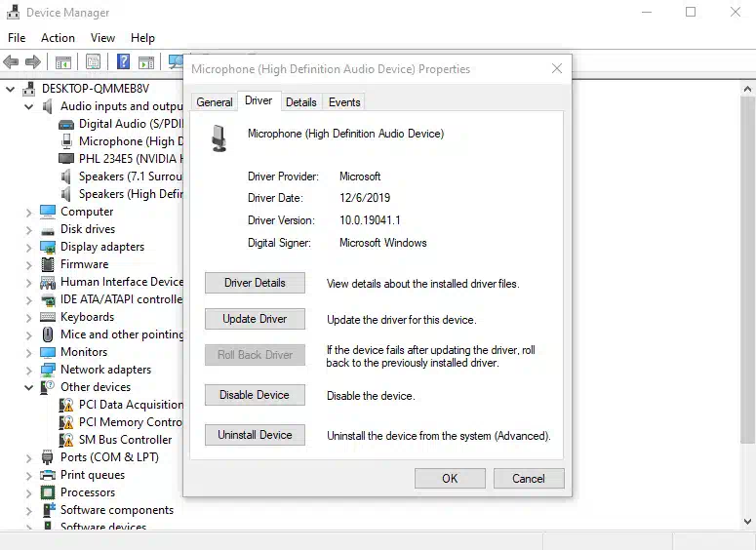Viewport: 756px width, 550px height.
Task: Click the Audio inputs and outputs speaker icon
Action: pyautogui.click(x=47, y=106)
